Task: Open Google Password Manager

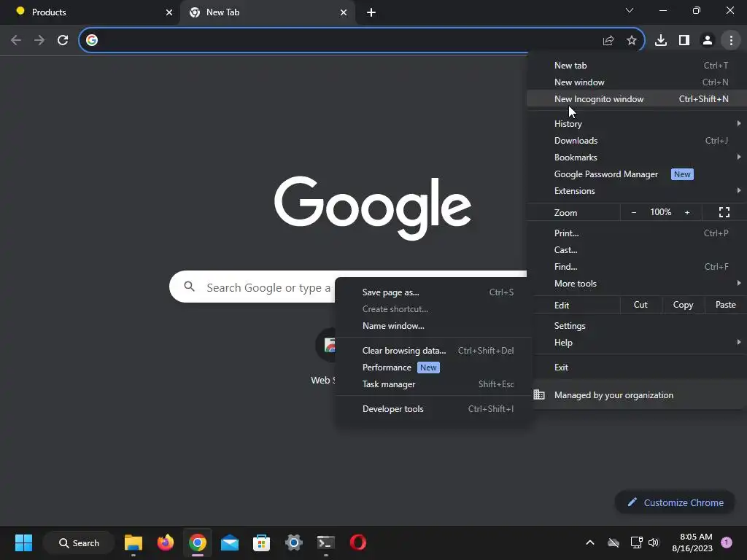Action: pyautogui.click(x=636, y=174)
